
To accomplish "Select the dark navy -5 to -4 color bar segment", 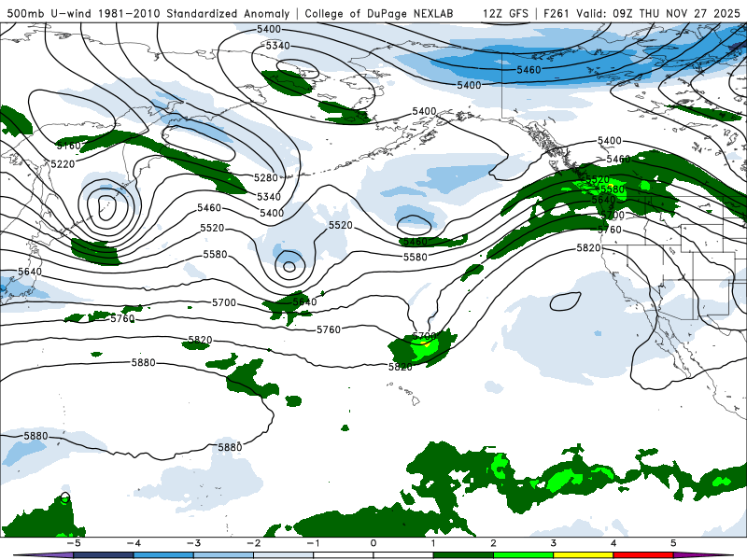I will pos(104,555).
